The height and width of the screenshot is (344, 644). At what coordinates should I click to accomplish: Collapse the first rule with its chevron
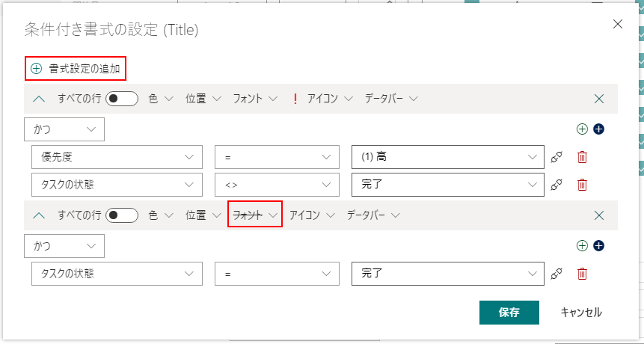coord(40,99)
